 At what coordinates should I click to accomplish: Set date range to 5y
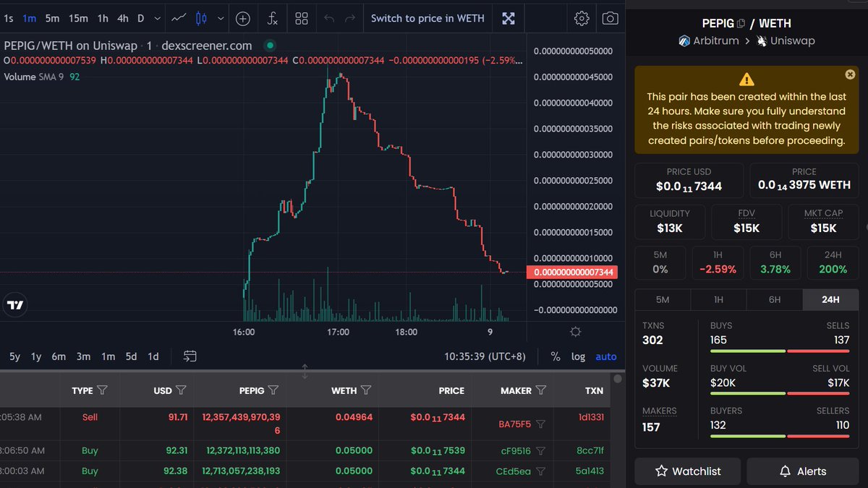tap(14, 356)
